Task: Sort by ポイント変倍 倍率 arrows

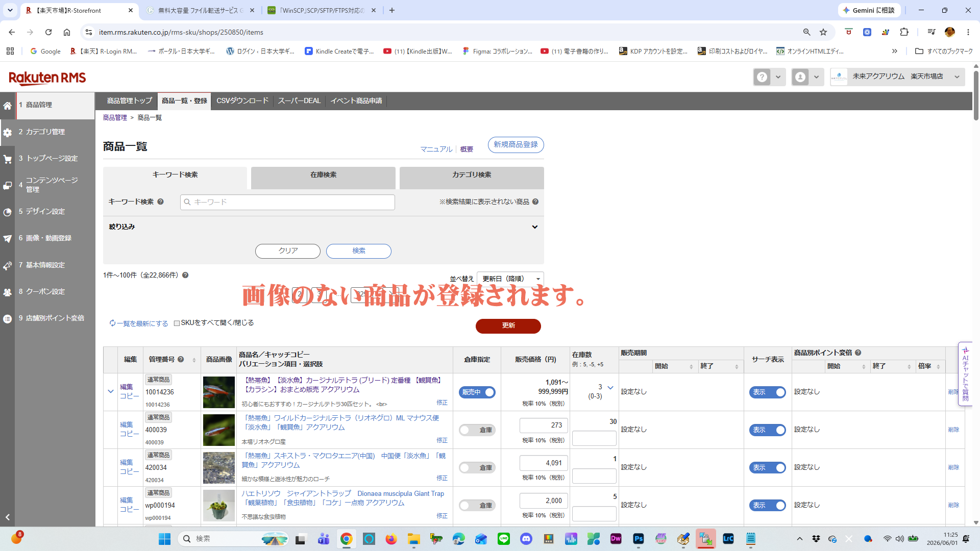Action: 938,366
